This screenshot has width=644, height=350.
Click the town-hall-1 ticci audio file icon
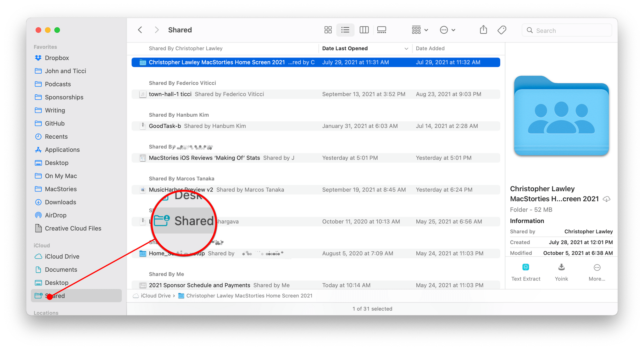143,94
